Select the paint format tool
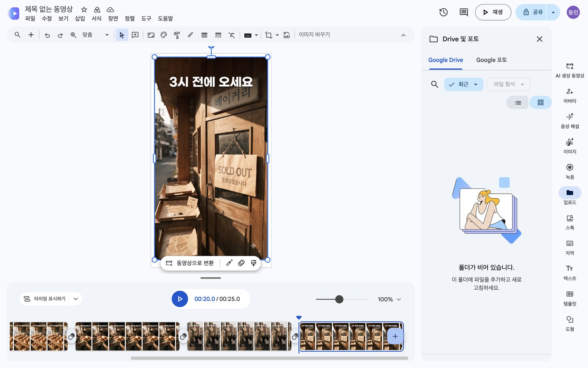Image resolution: width=588 pixels, height=368 pixels. click(177, 35)
